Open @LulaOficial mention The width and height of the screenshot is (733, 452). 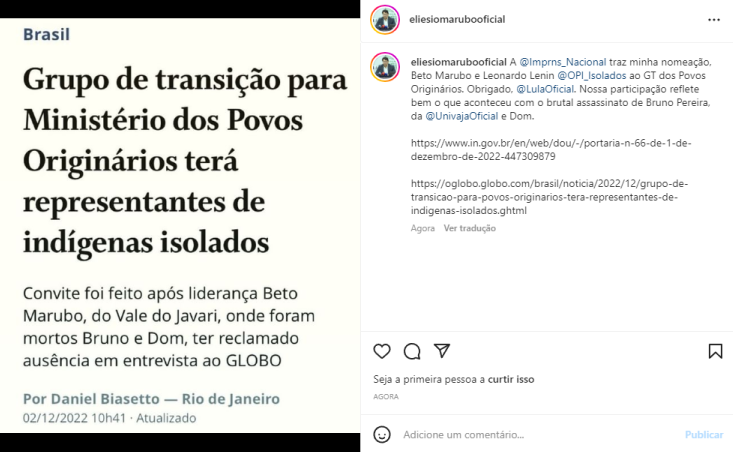tap(545, 89)
